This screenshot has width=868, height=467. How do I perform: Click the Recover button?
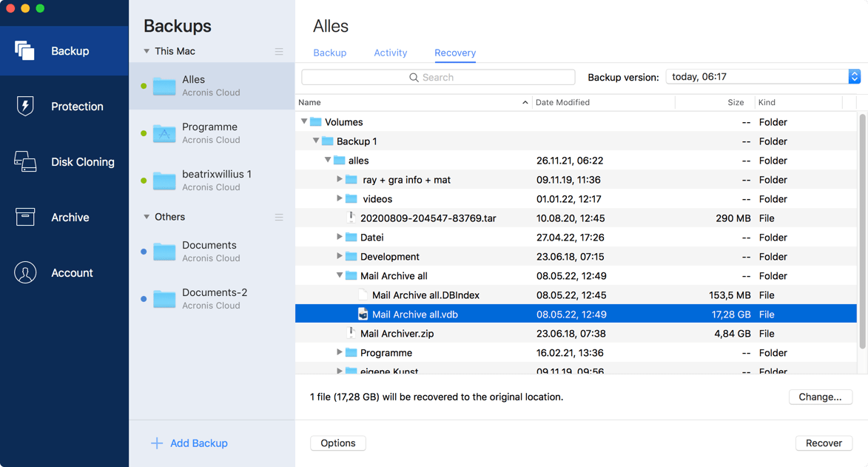point(824,443)
